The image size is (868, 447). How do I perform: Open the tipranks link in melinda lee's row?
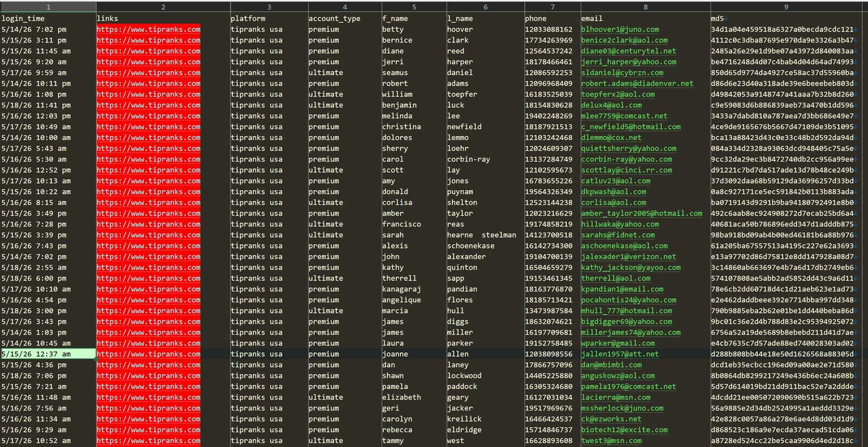click(x=148, y=116)
